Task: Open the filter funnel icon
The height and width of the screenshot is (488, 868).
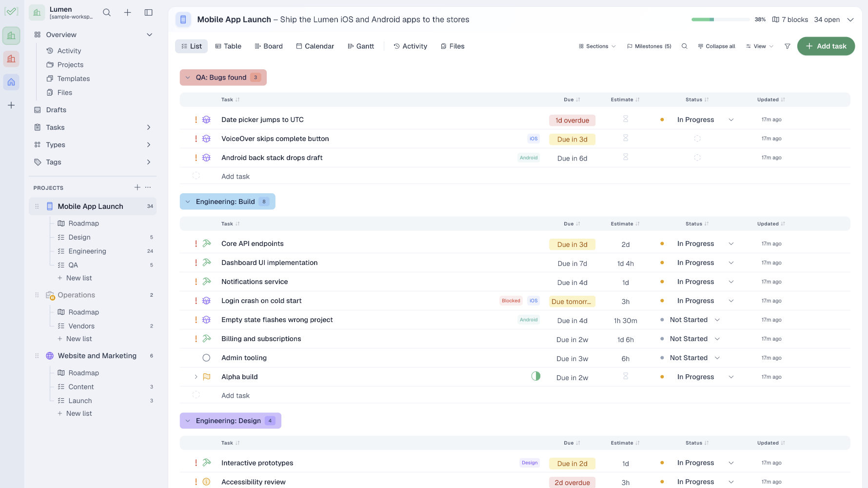Action: pos(787,46)
